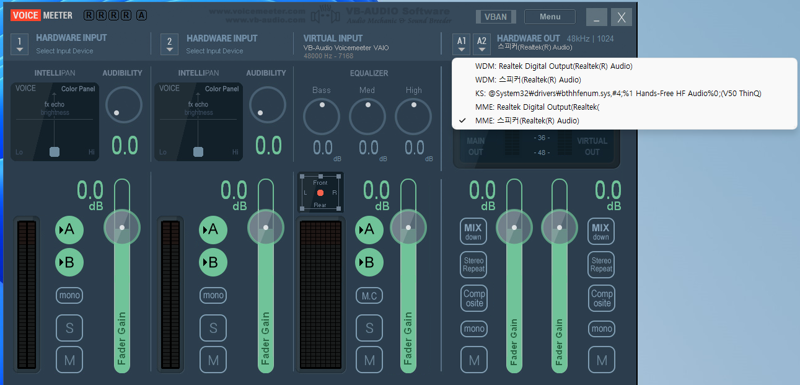Image resolution: width=800 pixels, height=385 pixels.
Task: Click Audibility knob of Hardware Input 1
Action: 123,105
